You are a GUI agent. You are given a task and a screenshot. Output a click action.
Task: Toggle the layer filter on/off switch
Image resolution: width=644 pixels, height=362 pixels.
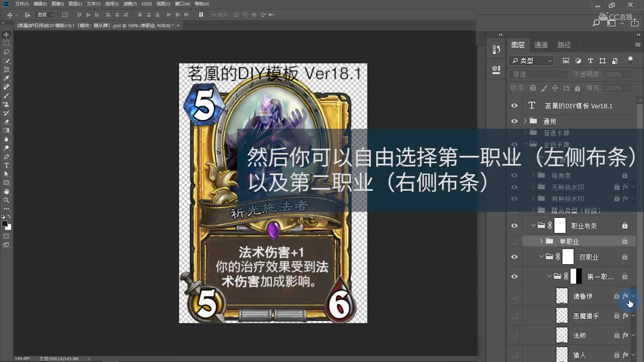click(x=630, y=60)
